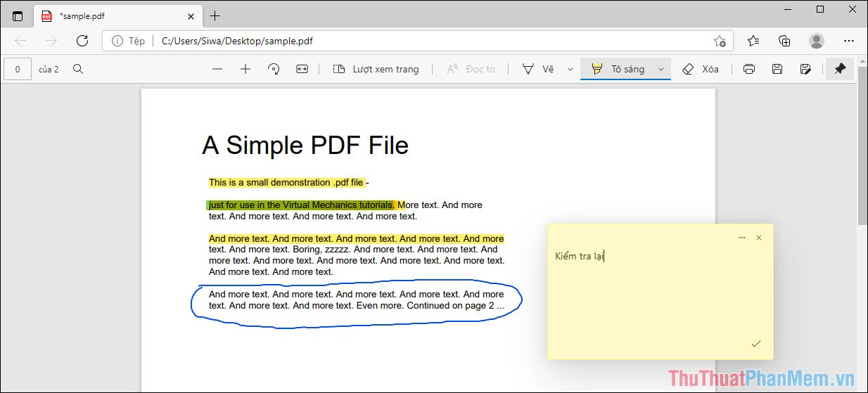
Task: Open the user profile avatar
Action: pyautogui.click(x=816, y=41)
